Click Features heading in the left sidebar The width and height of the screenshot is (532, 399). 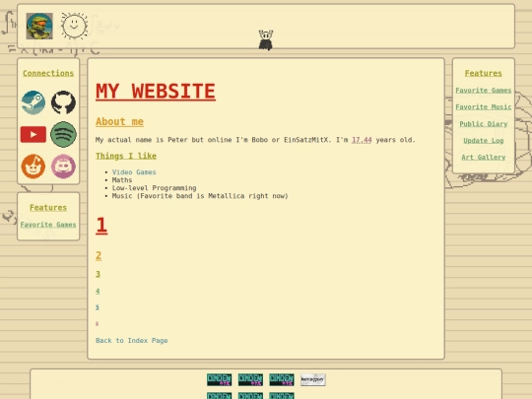(48, 208)
